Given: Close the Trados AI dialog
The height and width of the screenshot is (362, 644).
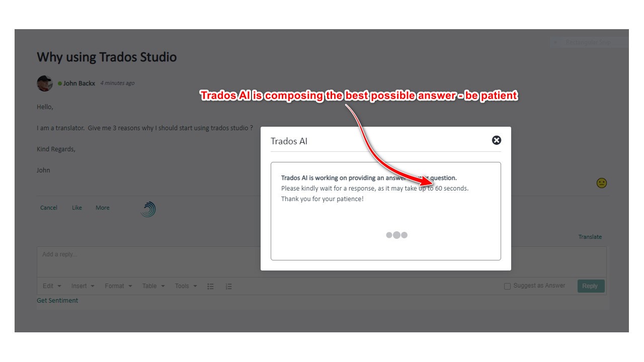Looking at the screenshot, I should coord(497,140).
